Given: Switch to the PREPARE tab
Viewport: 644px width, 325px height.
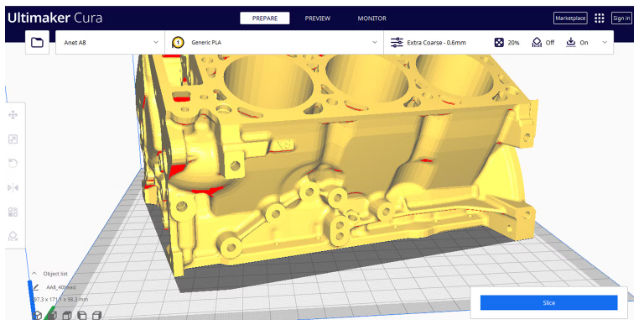Looking at the screenshot, I should (264, 18).
